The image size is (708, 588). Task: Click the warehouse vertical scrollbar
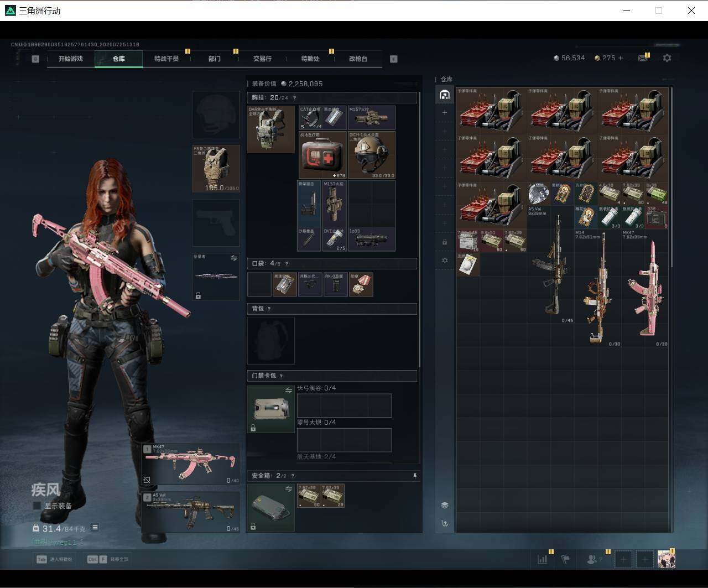click(672, 177)
